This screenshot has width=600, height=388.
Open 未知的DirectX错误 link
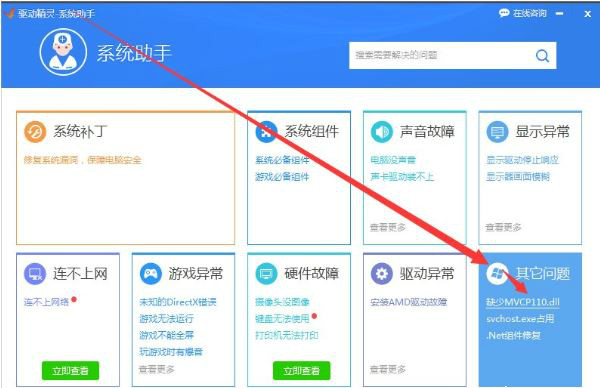click(x=178, y=302)
